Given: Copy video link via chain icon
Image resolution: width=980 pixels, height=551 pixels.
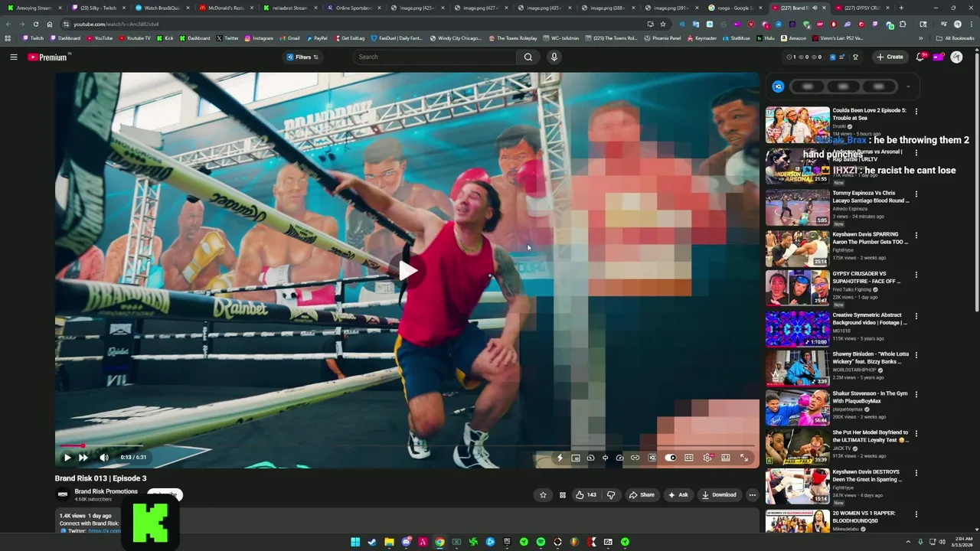Looking at the screenshot, I should [635, 458].
